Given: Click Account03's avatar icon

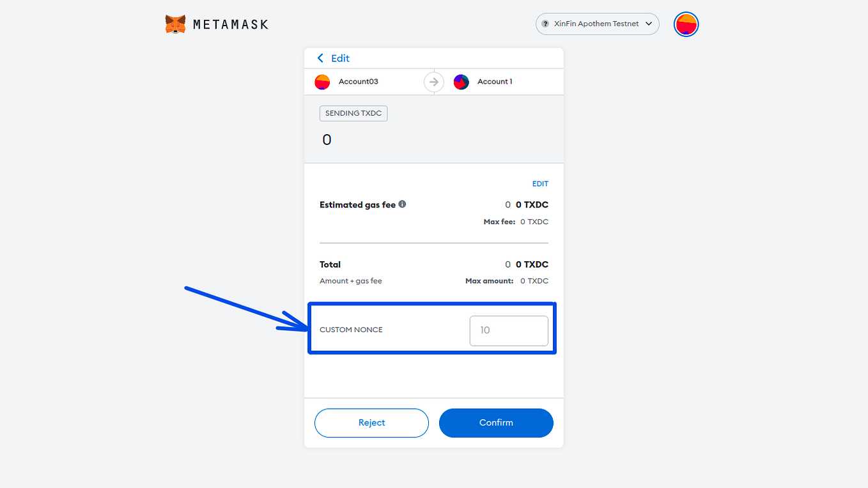Looking at the screenshot, I should tap(322, 82).
